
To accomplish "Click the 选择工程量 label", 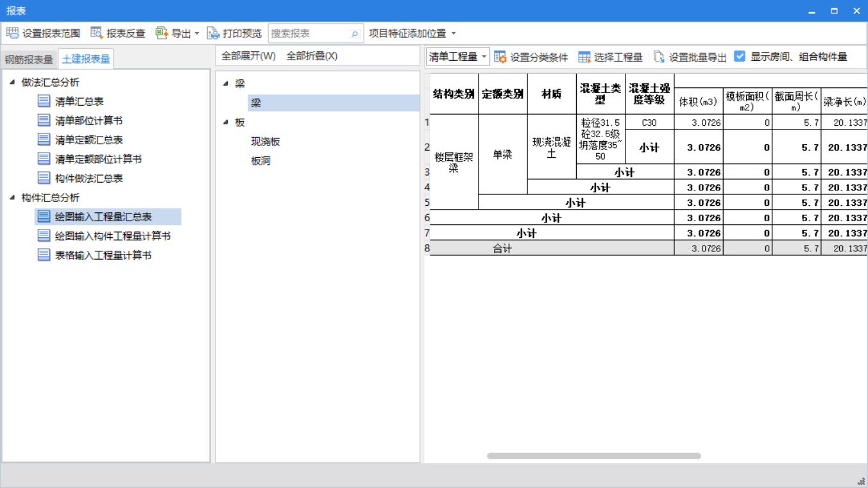I will point(618,57).
